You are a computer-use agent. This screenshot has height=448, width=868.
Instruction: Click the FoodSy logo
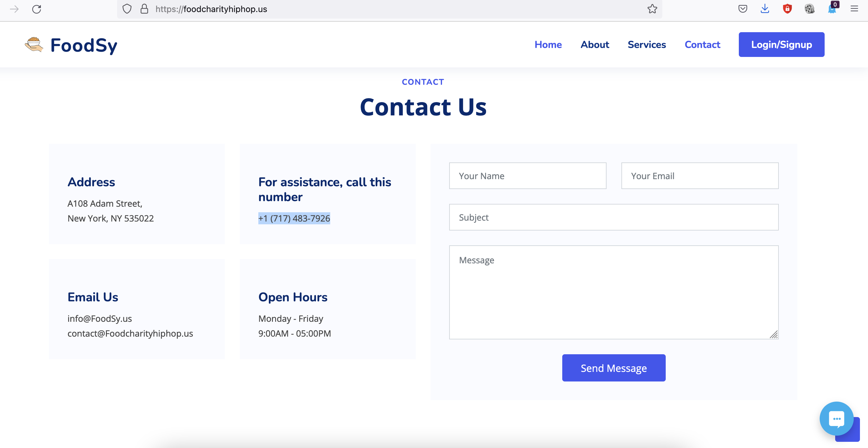(71, 45)
